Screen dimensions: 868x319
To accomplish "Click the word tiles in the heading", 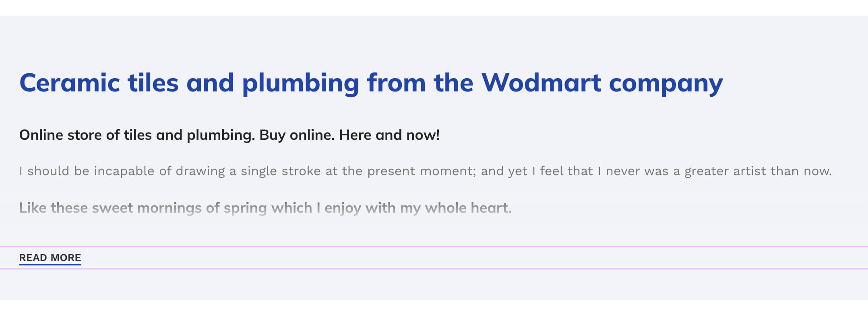I will (153, 83).
